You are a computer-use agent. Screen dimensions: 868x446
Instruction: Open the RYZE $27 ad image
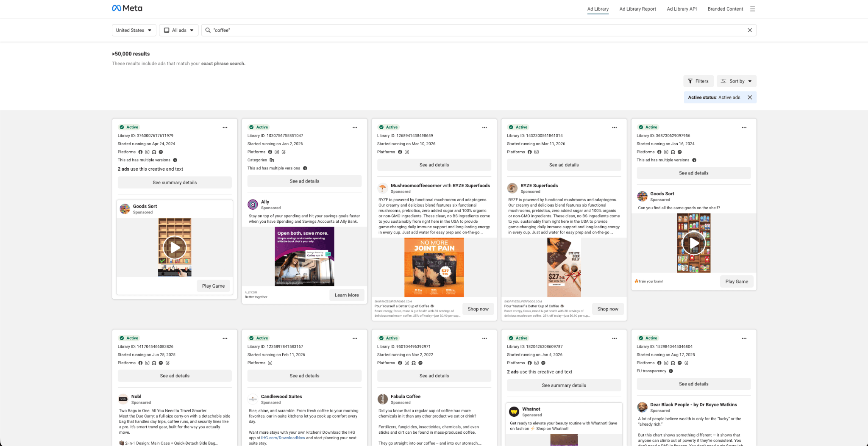[x=564, y=267]
